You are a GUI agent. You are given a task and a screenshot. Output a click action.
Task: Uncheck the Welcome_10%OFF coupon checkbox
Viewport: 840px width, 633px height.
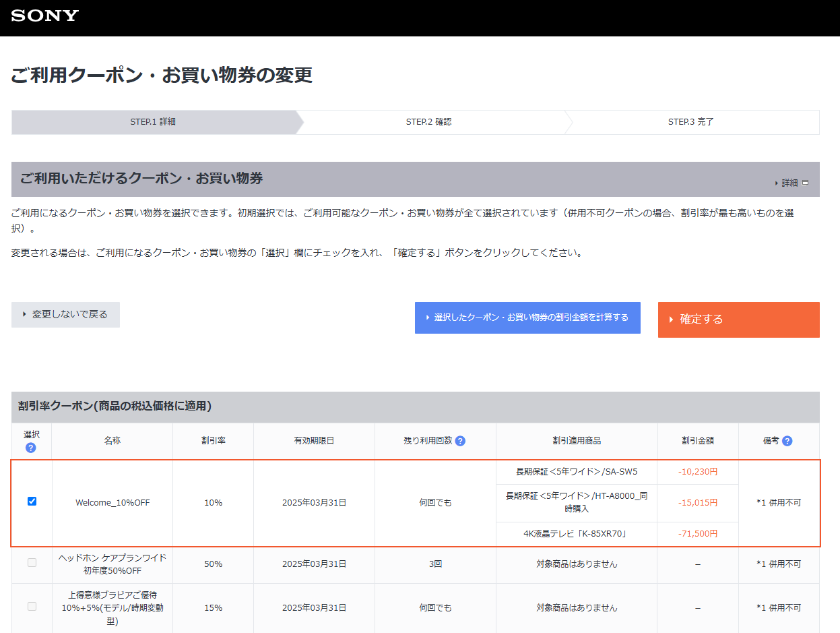point(32,502)
